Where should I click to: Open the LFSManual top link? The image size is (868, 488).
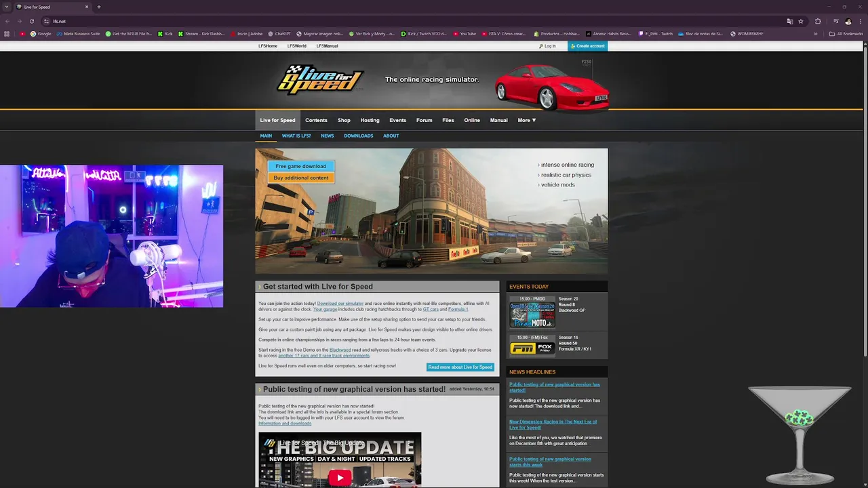pos(327,46)
